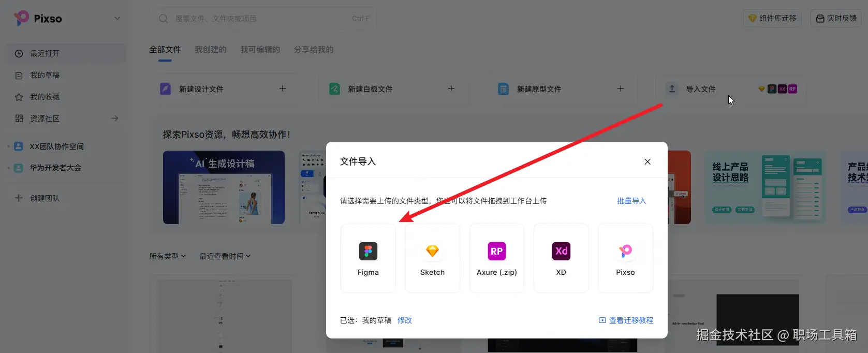
Task: Open 我的收藏 in the sidebar
Action: point(66,97)
